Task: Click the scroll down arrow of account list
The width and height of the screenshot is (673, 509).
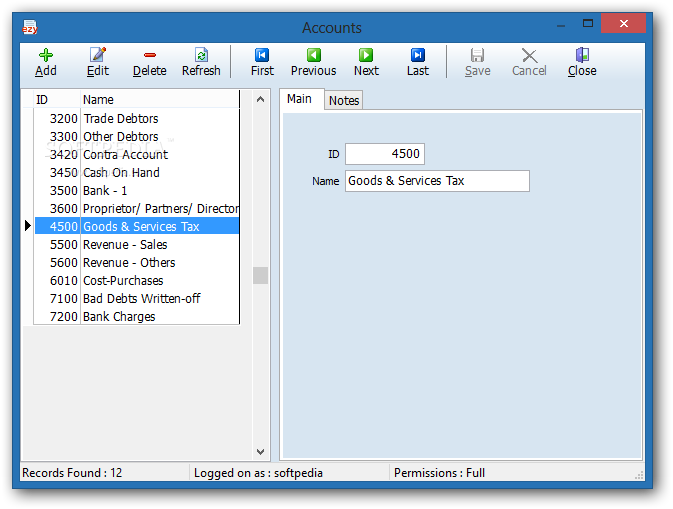Action: [261, 451]
